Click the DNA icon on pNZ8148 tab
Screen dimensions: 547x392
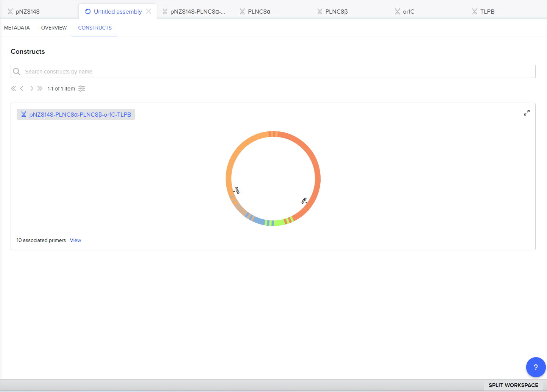click(10, 12)
